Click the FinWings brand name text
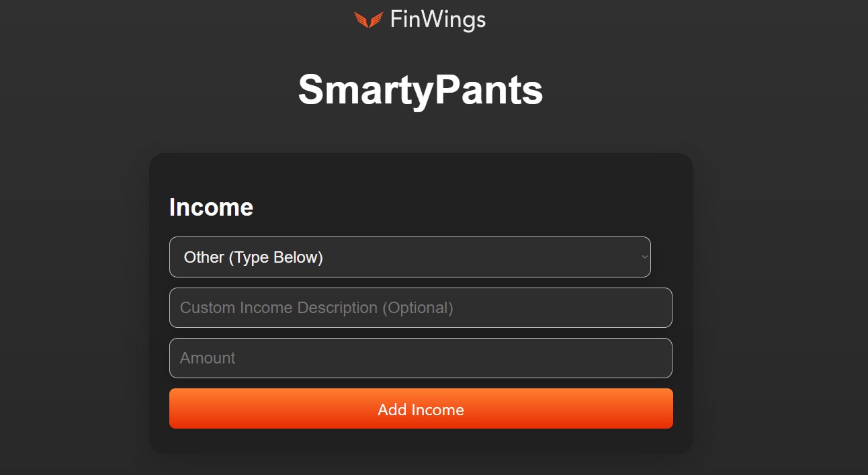Screen dimensions: 868x475 point(437,20)
